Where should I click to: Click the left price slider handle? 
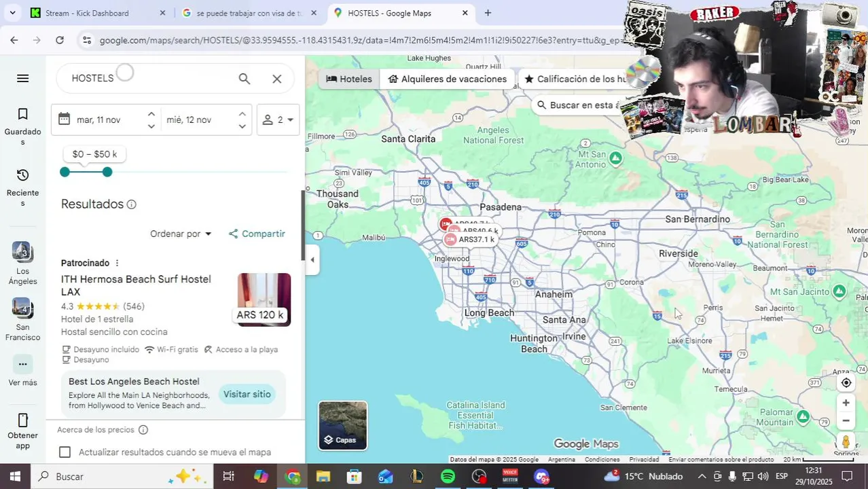(x=65, y=172)
